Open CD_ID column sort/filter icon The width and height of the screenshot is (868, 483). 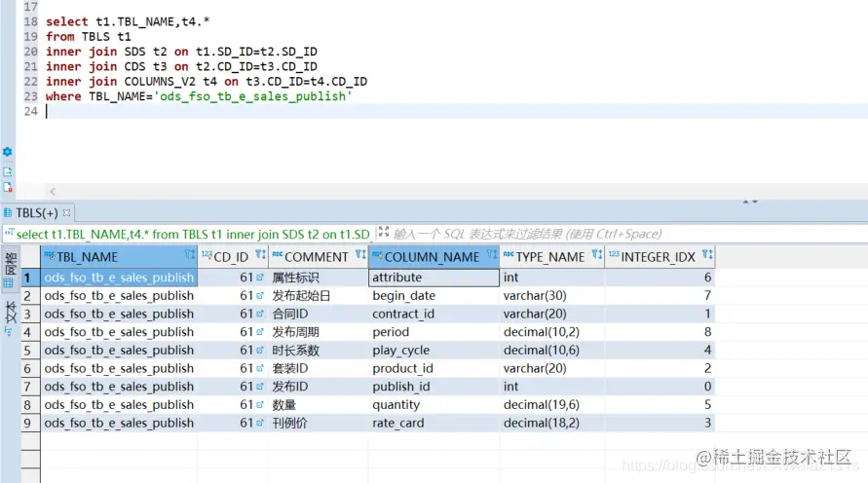click(x=260, y=254)
